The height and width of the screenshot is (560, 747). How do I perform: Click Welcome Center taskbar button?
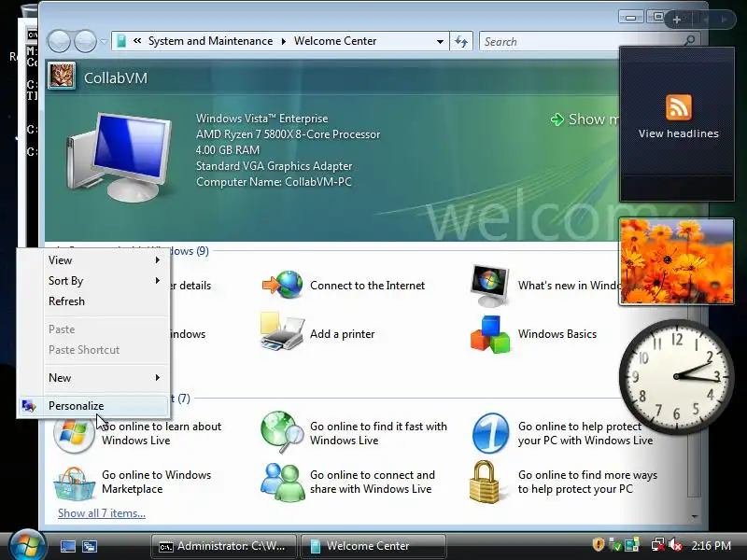(373, 546)
